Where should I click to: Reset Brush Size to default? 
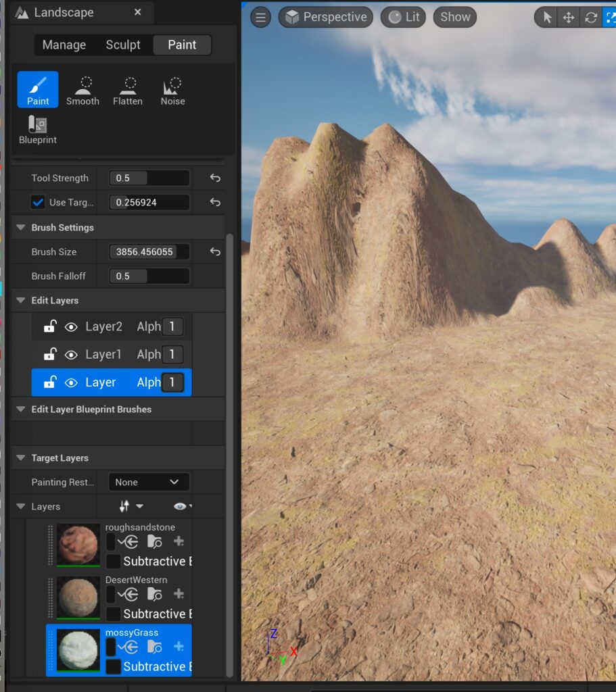point(215,252)
